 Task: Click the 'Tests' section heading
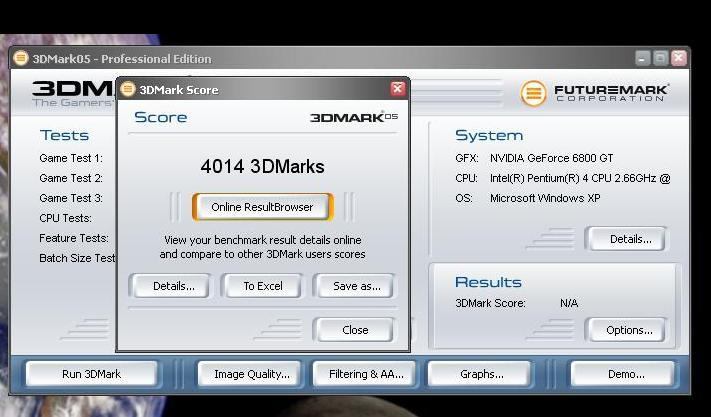(64, 135)
